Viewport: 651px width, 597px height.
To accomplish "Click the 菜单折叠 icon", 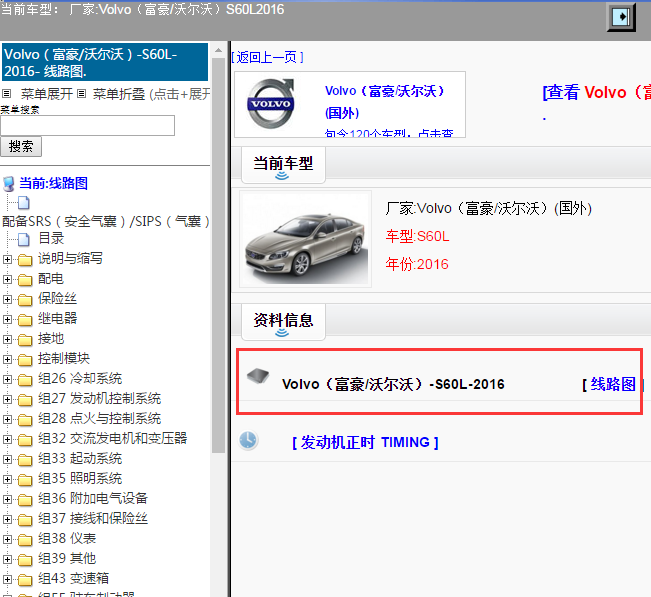I will click(x=81, y=93).
